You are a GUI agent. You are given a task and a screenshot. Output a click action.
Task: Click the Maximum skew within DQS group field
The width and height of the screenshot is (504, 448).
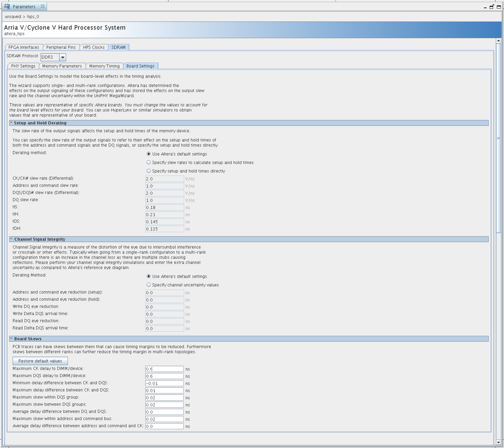(164, 398)
